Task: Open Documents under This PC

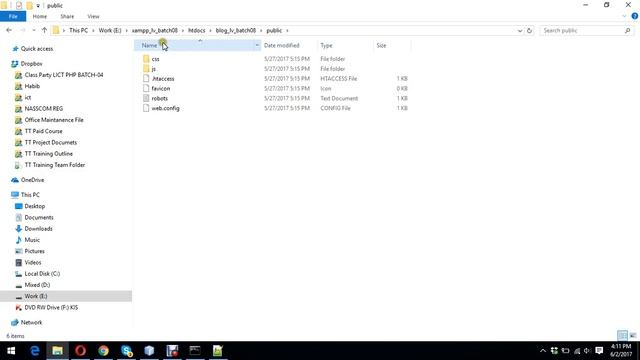Action: point(39,218)
